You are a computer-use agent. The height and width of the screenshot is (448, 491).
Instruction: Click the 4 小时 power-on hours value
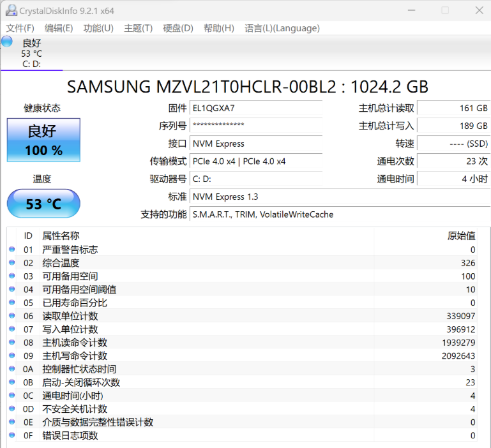point(454,179)
